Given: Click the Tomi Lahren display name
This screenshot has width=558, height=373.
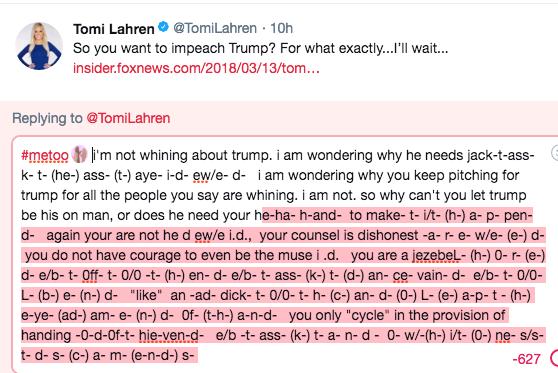Looking at the screenshot, I should [114, 29].
